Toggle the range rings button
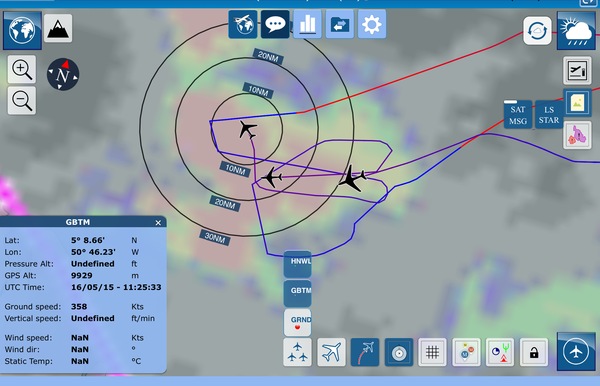 [x=399, y=352]
